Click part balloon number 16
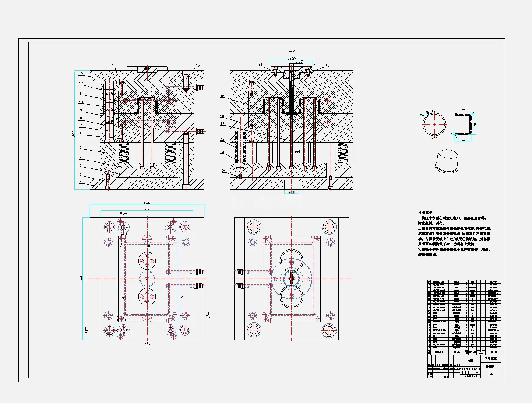532x403 pixels. pyautogui.click(x=260, y=65)
